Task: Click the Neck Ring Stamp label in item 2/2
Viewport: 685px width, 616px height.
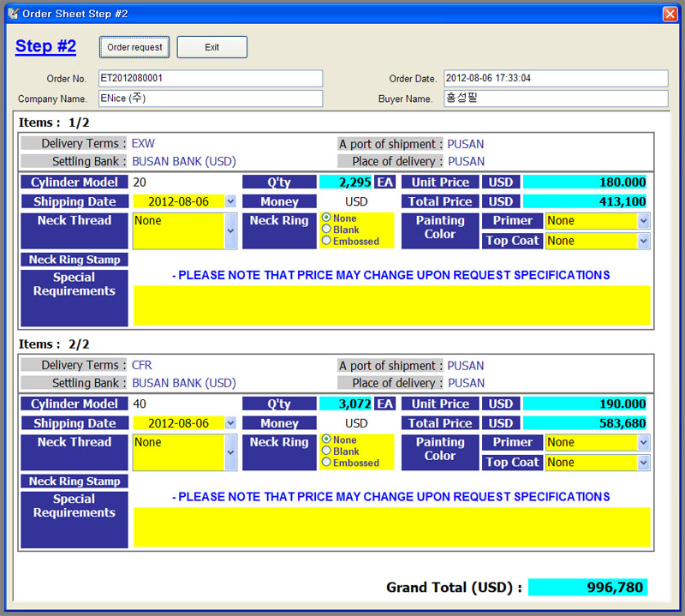Action: click(74, 481)
